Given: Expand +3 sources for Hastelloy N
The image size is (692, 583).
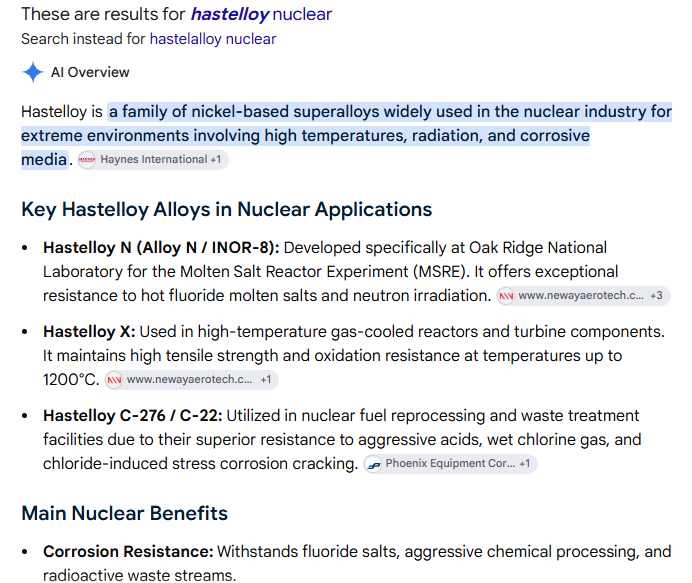Looking at the screenshot, I should pos(656,295).
